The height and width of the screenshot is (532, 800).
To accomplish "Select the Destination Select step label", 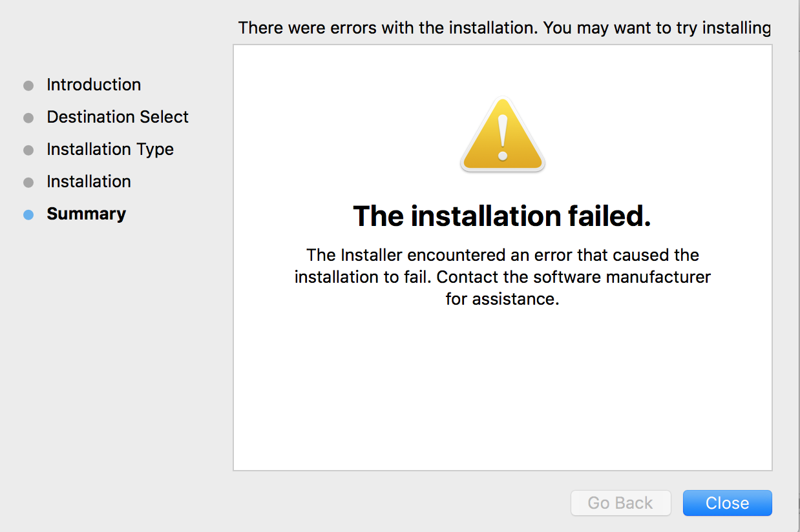I will point(118,117).
